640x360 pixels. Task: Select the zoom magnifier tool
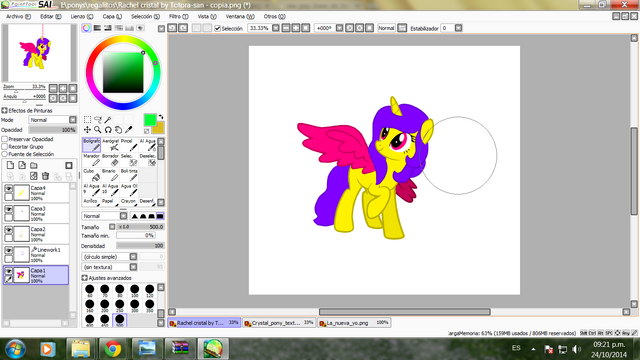98,130
